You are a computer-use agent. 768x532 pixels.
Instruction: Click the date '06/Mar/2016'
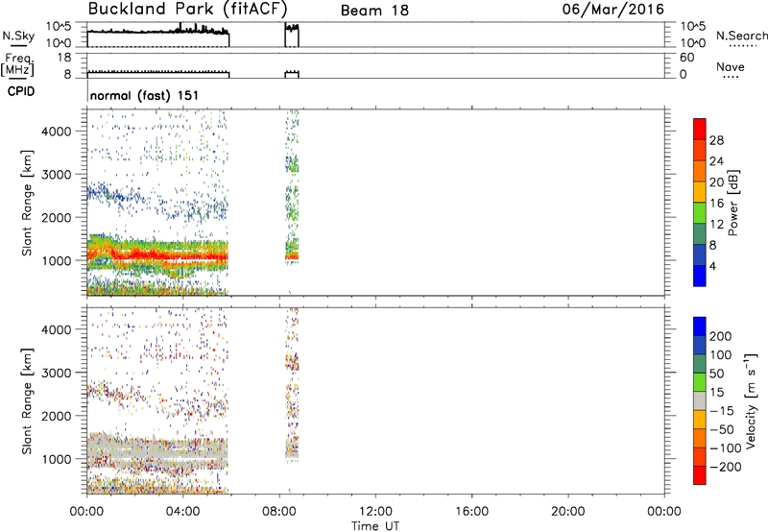click(x=613, y=10)
